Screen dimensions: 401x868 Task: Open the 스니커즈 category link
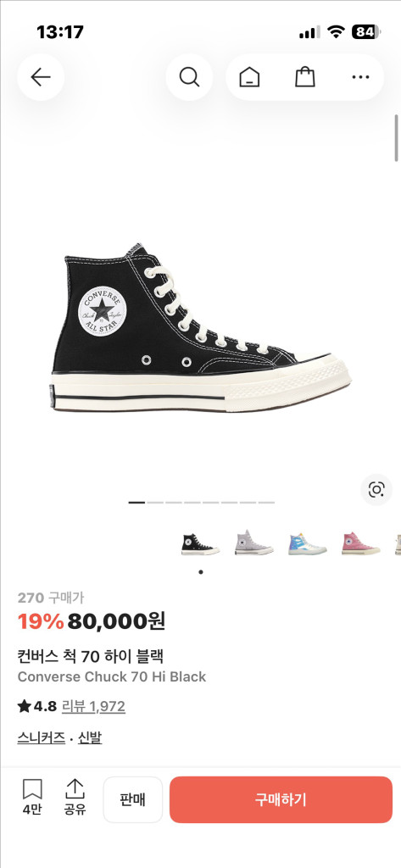[x=41, y=737]
